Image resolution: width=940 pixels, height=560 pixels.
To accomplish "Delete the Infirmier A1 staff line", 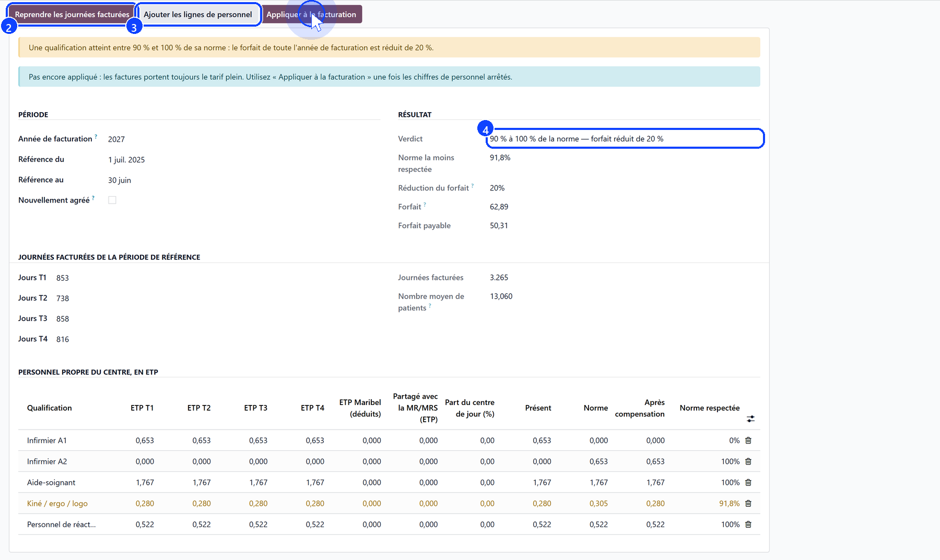I will [x=748, y=440].
